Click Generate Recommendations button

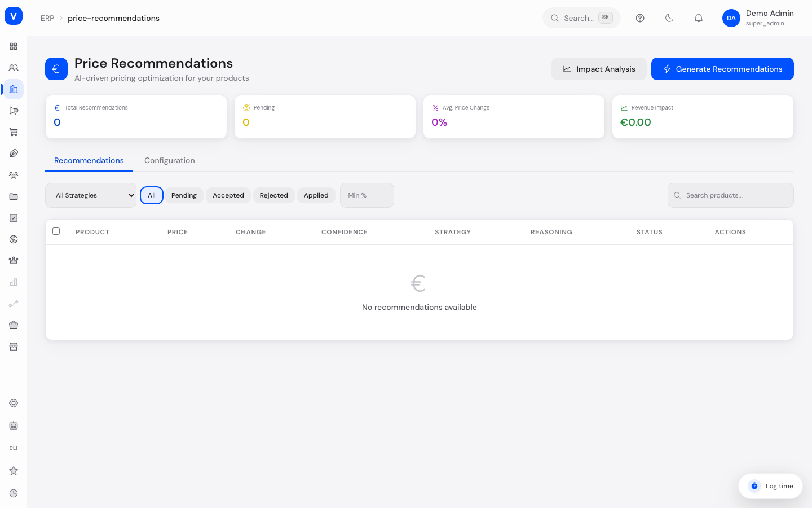tap(722, 69)
